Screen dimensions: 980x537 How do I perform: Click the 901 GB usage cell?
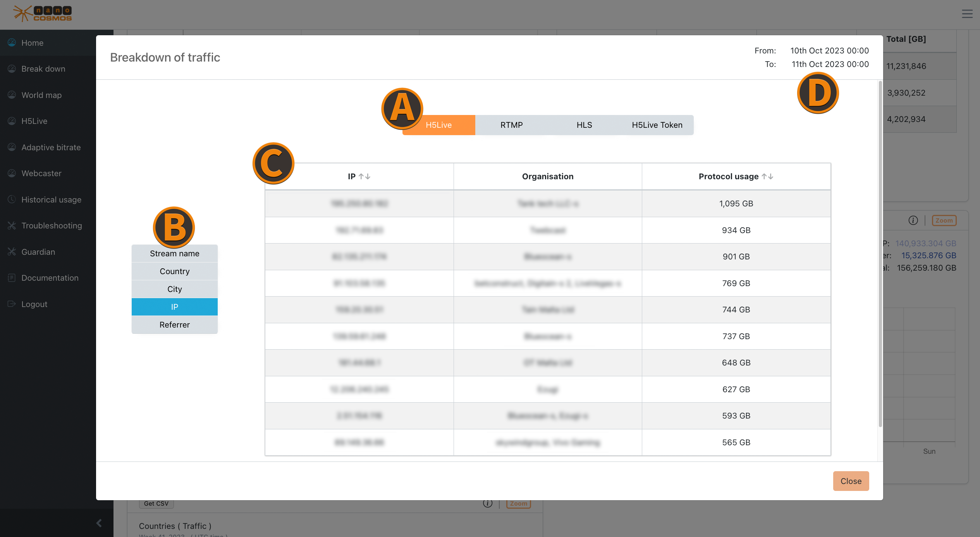click(x=736, y=256)
